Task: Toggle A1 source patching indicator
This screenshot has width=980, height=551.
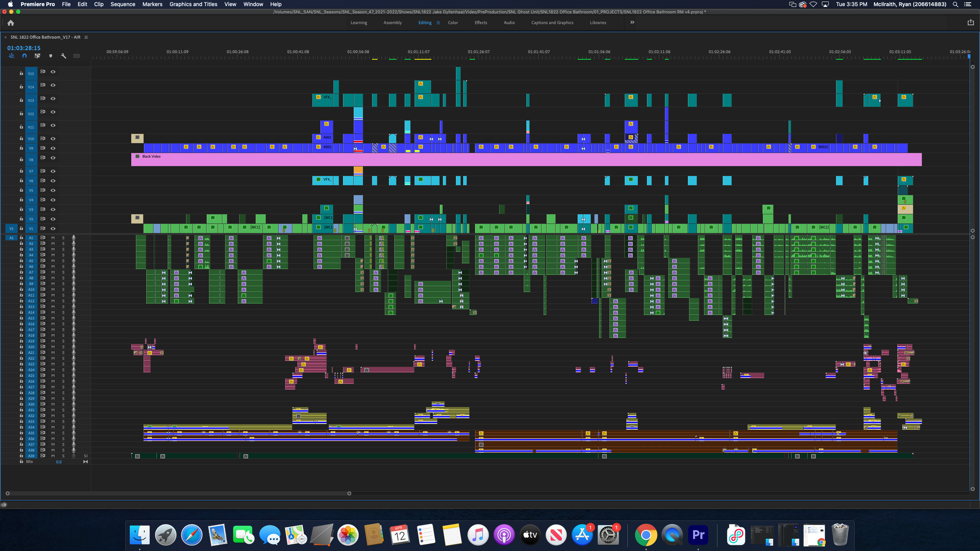Action: point(11,238)
